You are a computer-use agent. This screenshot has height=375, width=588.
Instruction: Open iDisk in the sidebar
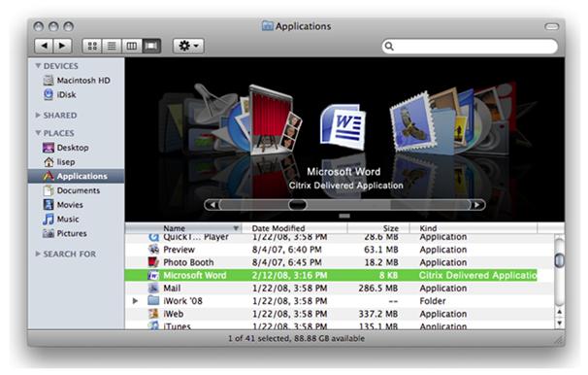pos(60,94)
